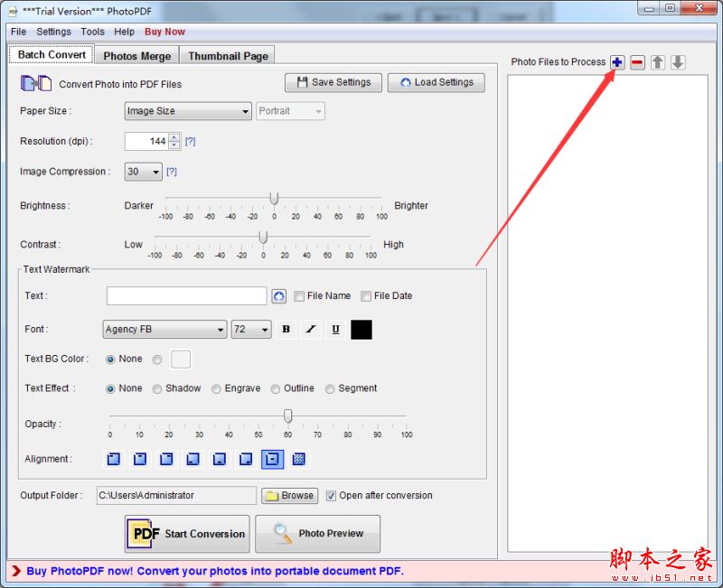Decrease resolution with spinner down arrow
The height and width of the screenshot is (588, 723).
(x=174, y=145)
